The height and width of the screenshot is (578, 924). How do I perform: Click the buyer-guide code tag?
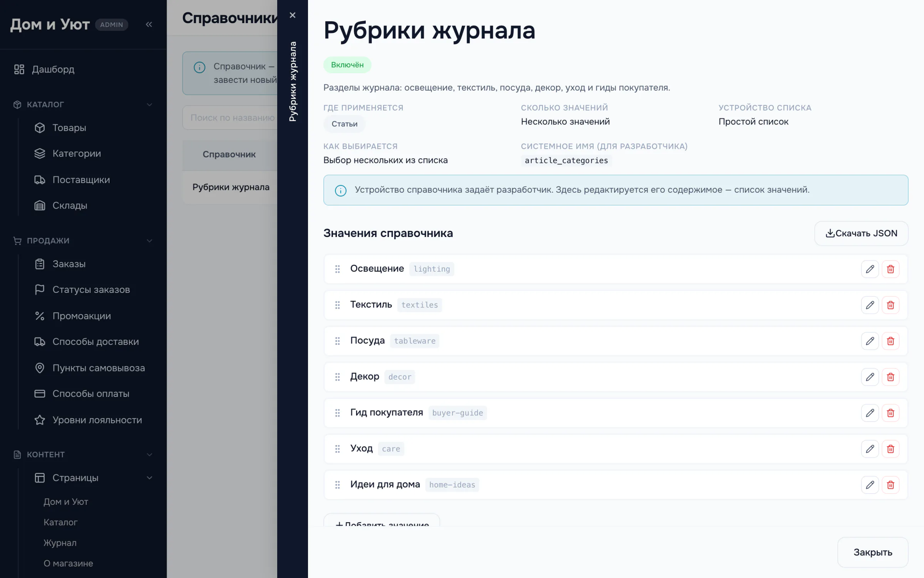click(457, 413)
